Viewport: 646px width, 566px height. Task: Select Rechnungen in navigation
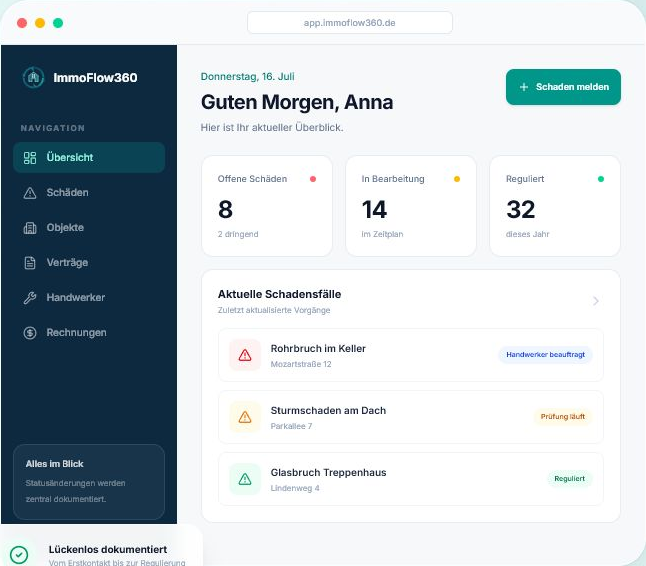(x=89, y=332)
